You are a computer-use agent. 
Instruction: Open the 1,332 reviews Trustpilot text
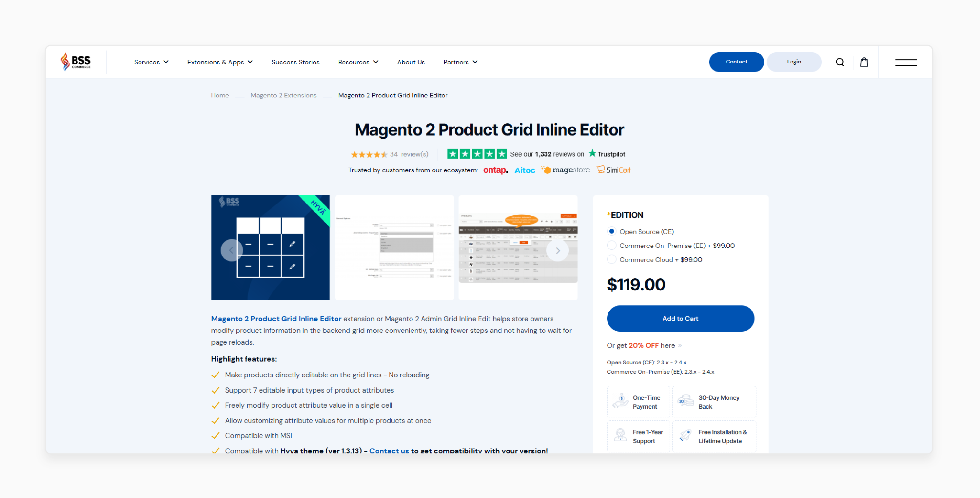[547, 154]
